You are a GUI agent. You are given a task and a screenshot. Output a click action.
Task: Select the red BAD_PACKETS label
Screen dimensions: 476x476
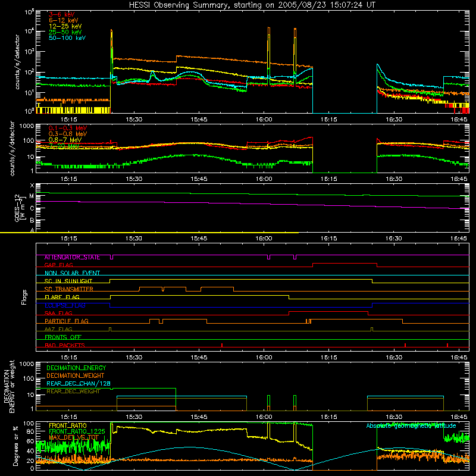65,345
